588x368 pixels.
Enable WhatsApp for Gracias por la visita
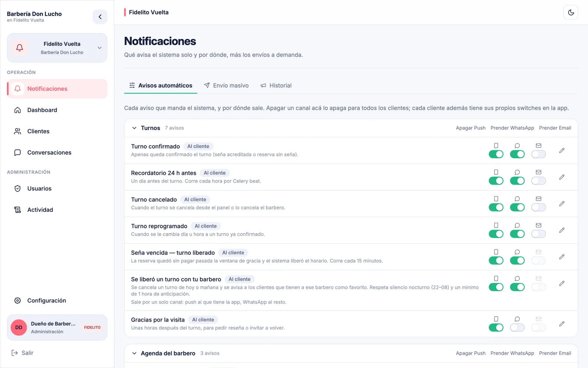click(x=517, y=328)
